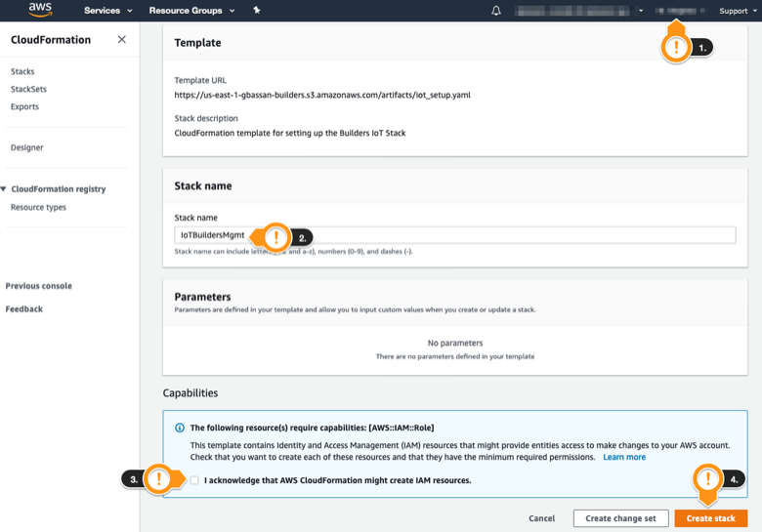Click the CloudFormation sidebar title

[x=51, y=40]
